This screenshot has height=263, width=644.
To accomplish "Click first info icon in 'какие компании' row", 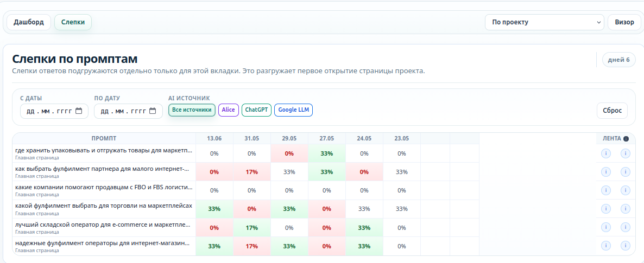I will (606, 190).
